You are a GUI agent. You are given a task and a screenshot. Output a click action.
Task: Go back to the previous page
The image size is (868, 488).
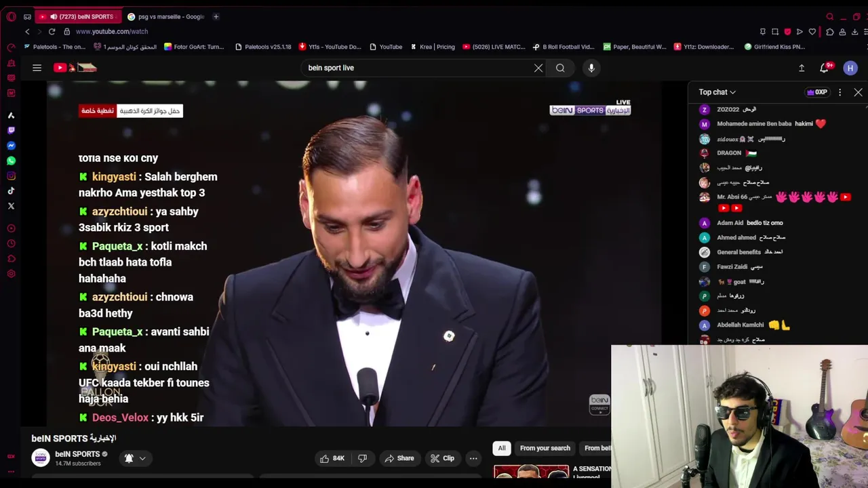coord(27,31)
